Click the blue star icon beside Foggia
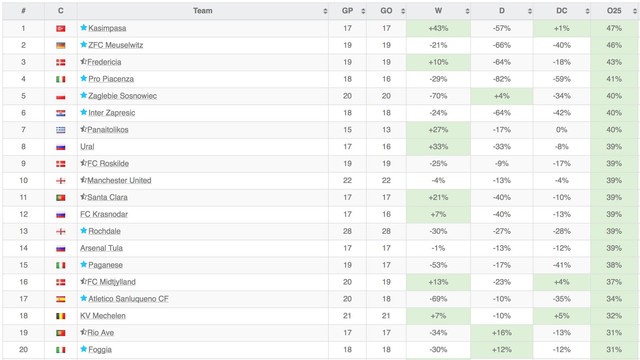This screenshot has height=360, width=640. point(84,349)
